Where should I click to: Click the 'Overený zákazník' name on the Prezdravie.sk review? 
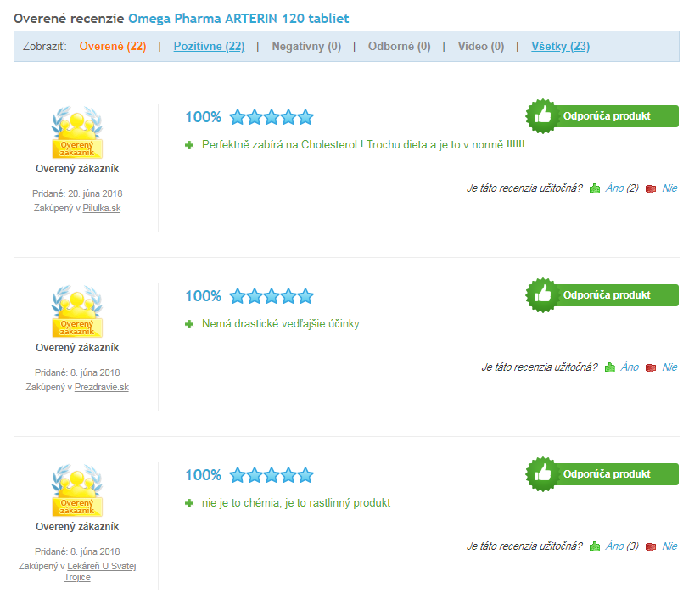77,348
